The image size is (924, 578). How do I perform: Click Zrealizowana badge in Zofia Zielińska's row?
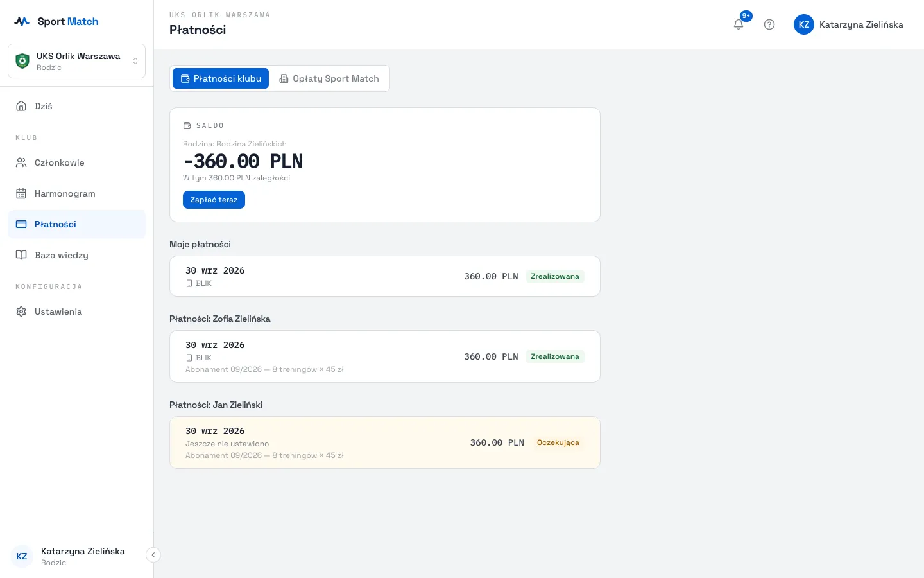[x=555, y=356]
